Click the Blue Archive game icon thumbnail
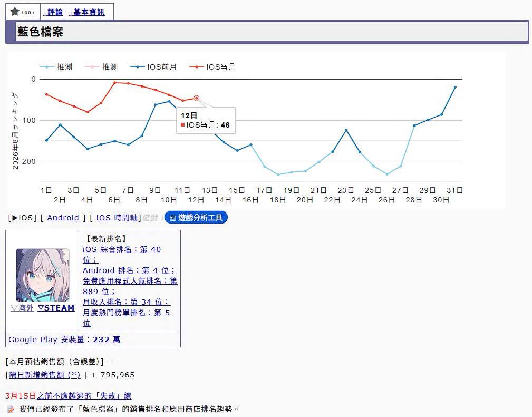 (43, 275)
